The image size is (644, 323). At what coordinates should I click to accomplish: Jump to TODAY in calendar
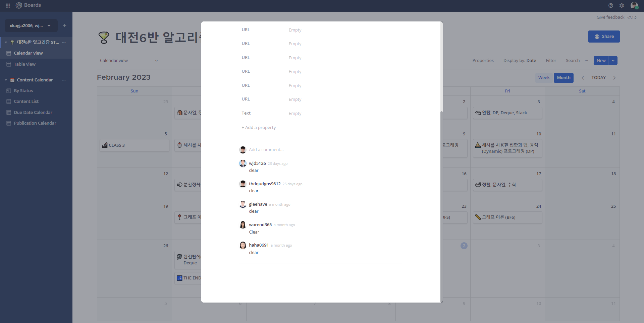pyautogui.click(x=598, y=78)
